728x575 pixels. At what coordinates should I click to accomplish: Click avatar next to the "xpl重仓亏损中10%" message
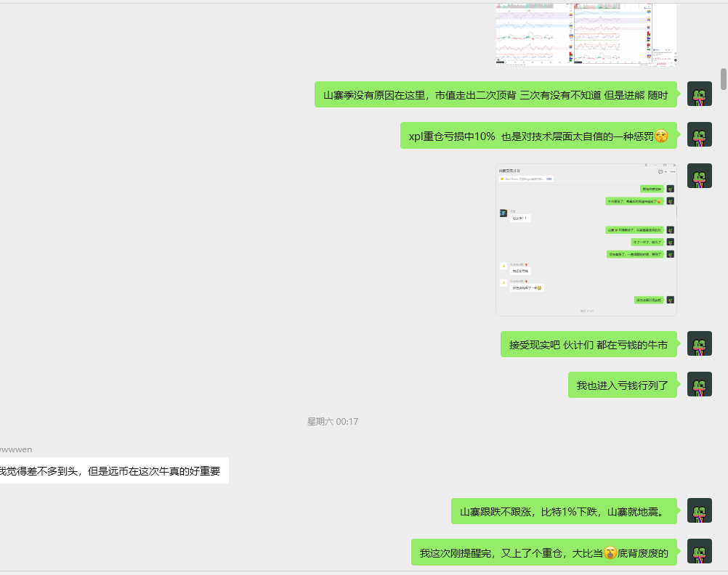[699, 135]
